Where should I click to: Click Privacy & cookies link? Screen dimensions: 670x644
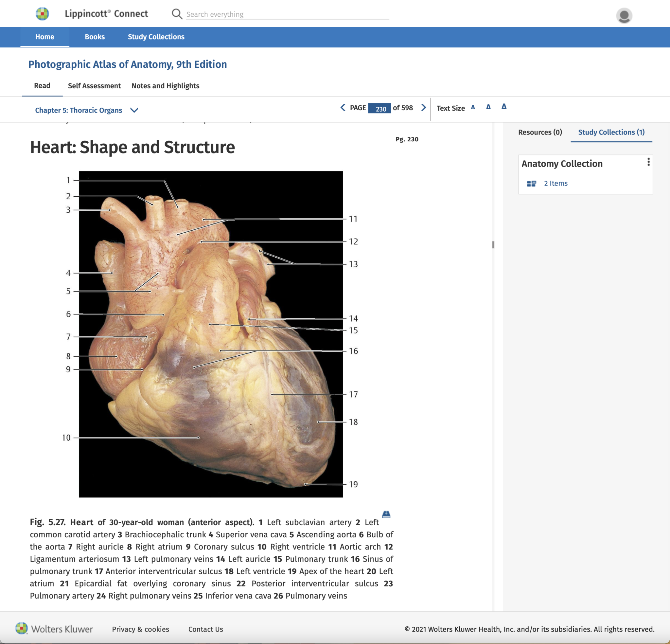[x=140, y=629]
